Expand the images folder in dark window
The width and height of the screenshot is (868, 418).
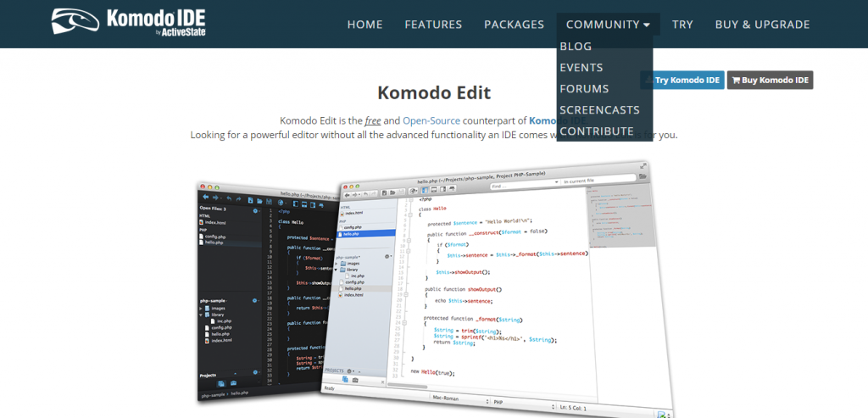point(202,308)
